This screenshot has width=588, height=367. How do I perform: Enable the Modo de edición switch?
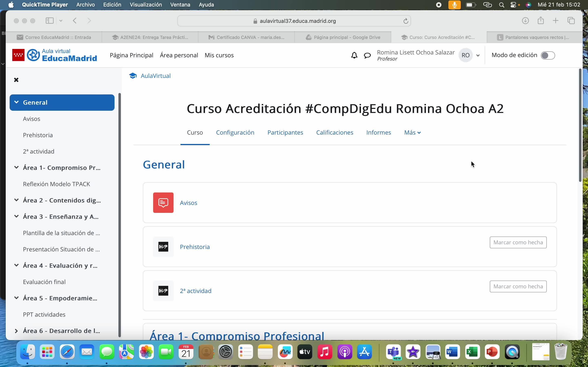(x=548, y=55)
